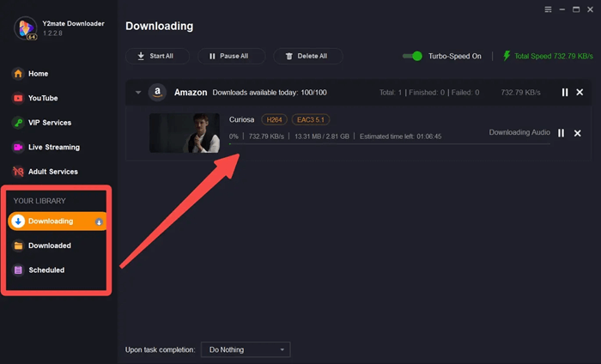
Task: Open Adult Services section
Action: point(45,172)
